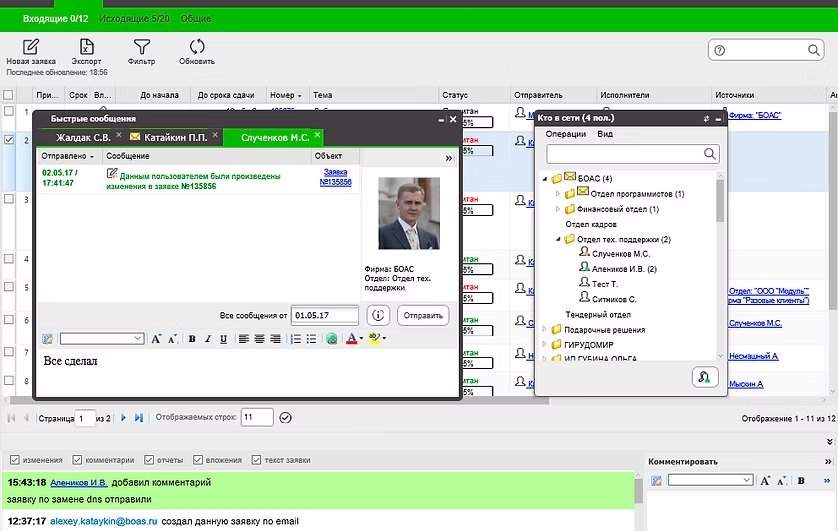Increase font size in message editor

(156, 339)
